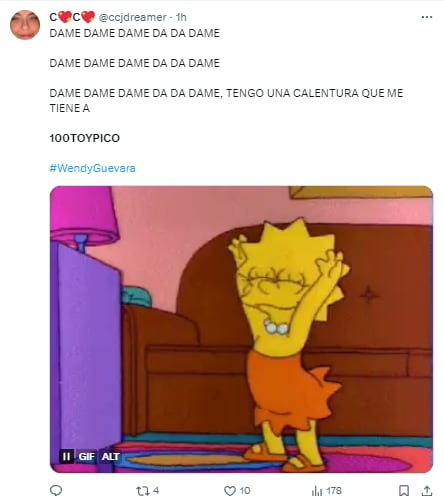444x496 pixels.
Task: View analytics via the bar chart icon
Action: (317, 491)
